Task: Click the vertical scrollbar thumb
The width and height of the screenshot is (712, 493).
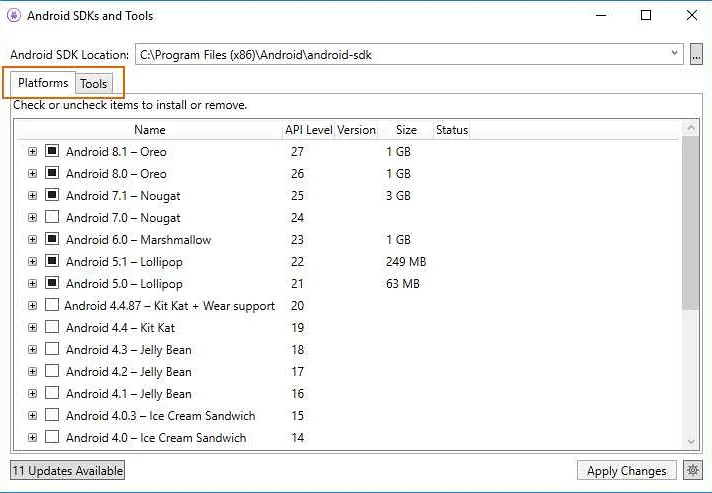Action: point(691,222)
